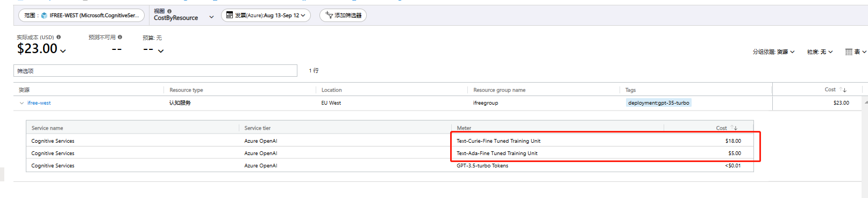This screenshot has width=868, height=198.
Task: Click the $23.00 cost cell in ifree-west row
Action: (x=841, y=103)
